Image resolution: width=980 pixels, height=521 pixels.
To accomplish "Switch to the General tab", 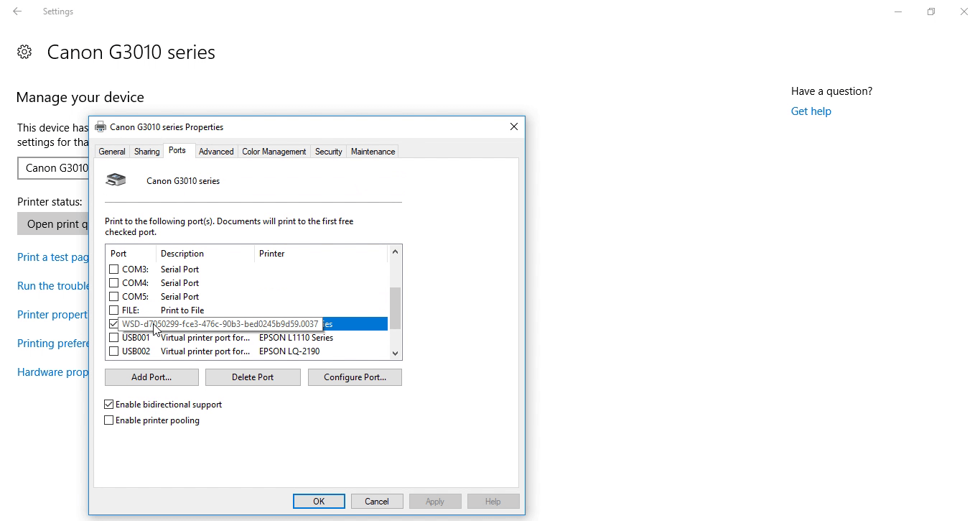I will [112, 152].
